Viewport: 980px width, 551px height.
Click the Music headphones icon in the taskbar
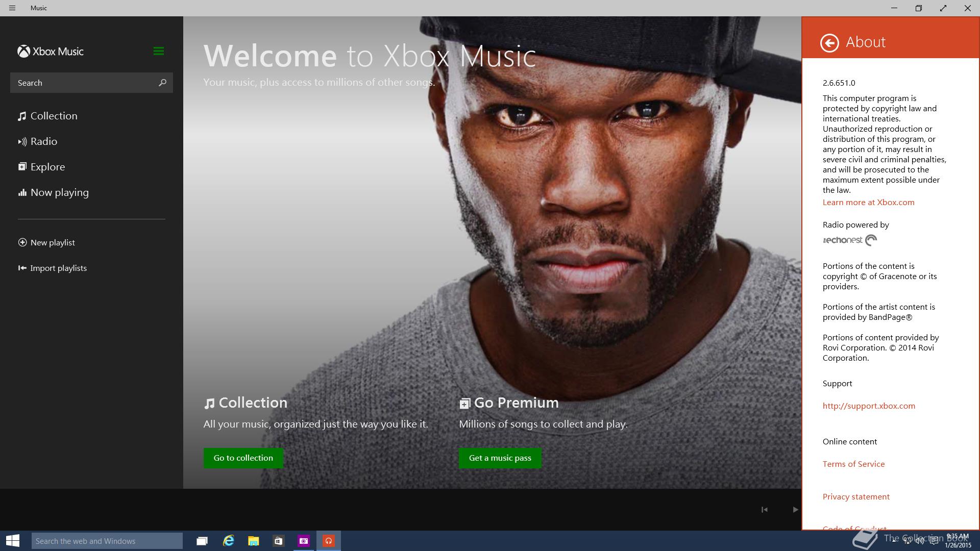[x=329, y=541]
